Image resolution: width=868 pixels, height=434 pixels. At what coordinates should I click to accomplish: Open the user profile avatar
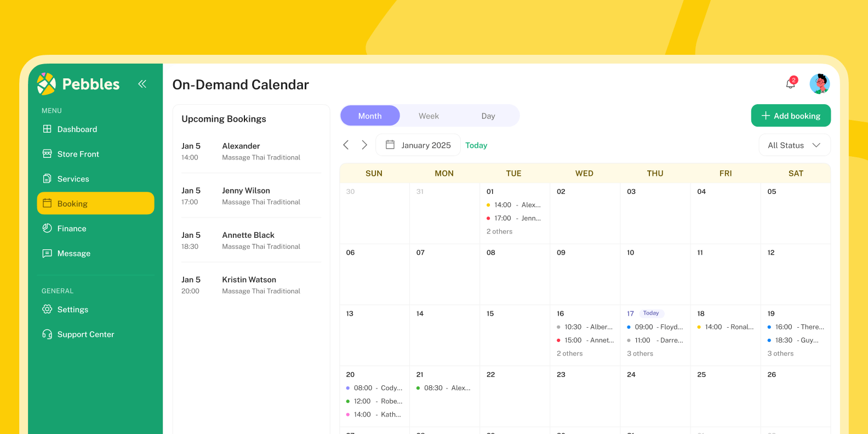point(820,84)
